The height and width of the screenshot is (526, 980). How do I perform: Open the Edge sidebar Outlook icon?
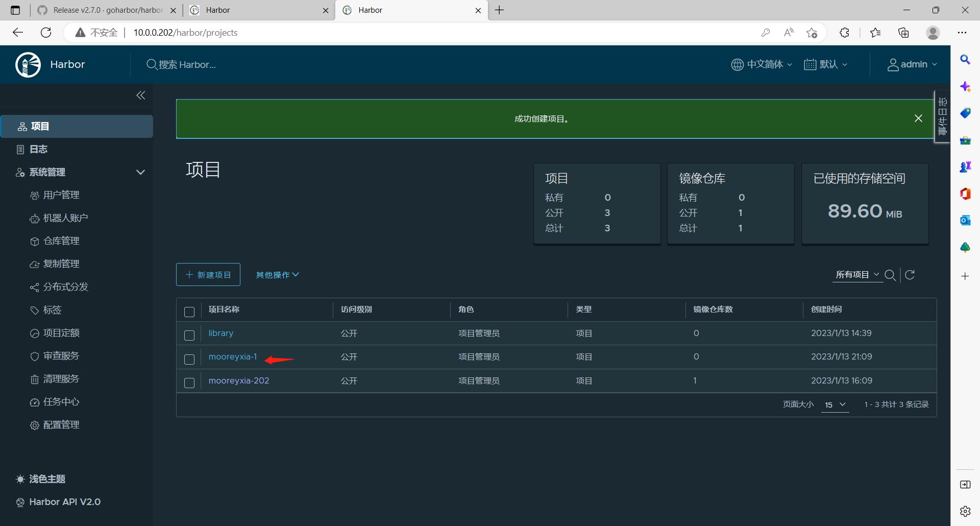click(x=965, y=221)
